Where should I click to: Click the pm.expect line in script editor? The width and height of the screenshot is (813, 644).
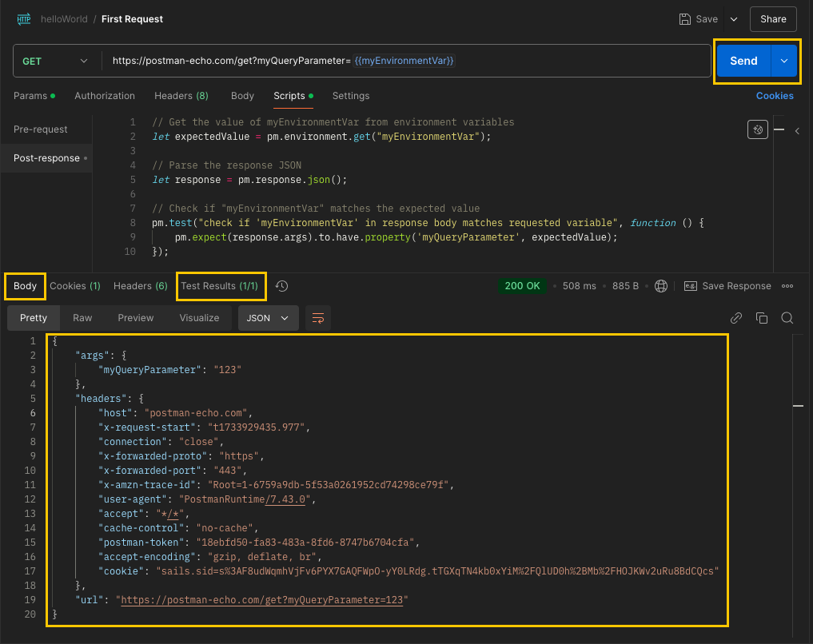tap(397, 237)
